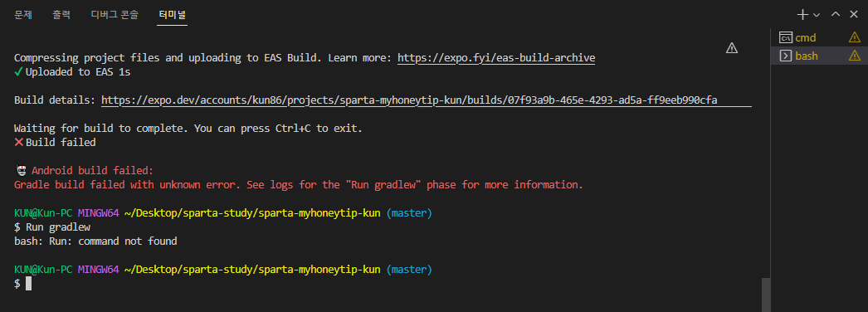Click the Android robot face icon

click(21, 170)
